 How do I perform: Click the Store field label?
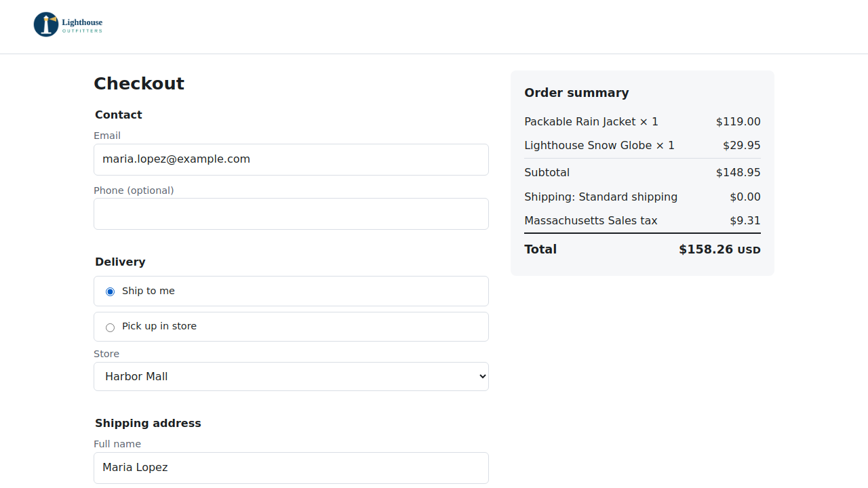pyautogui.click(x=106, y=354)
